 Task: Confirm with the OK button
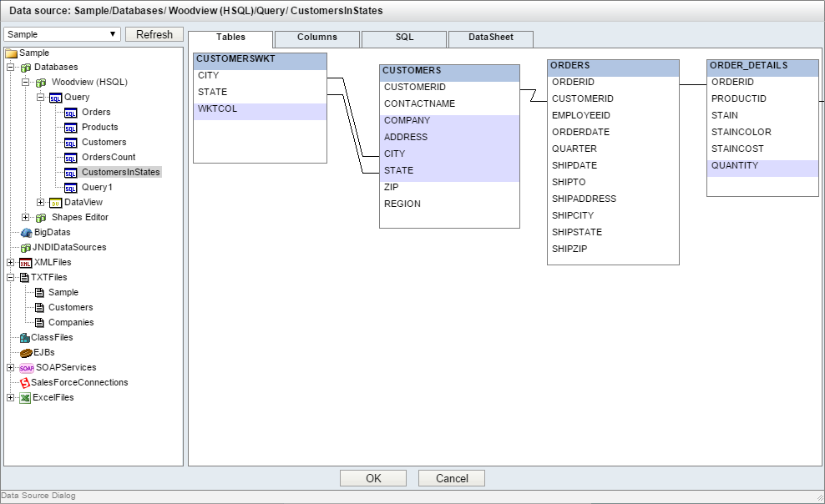point(373,478)
